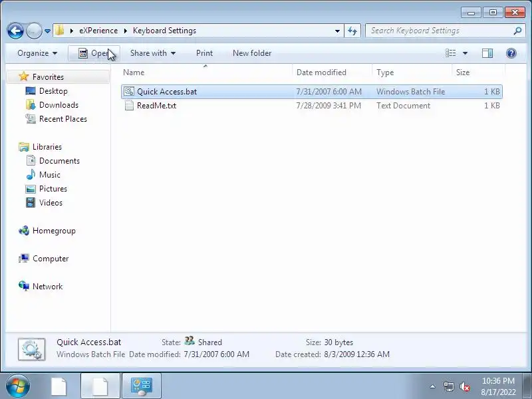Image resolution: width=532 pixels, height=399 pixels.
Task: Select Computer in navigation pane
Action: pyautogui.click(x=51, y=259)
